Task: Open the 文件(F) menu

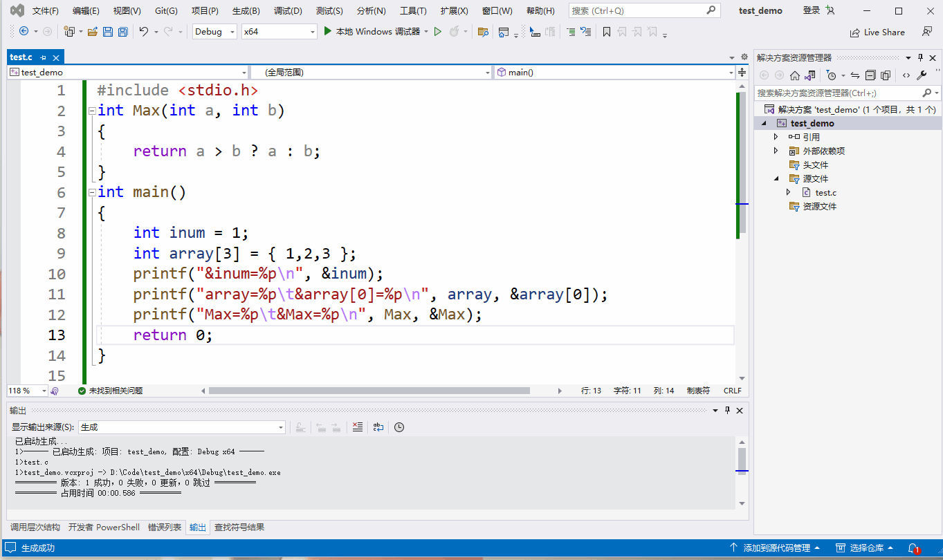Action: click(x=46, y=11)
